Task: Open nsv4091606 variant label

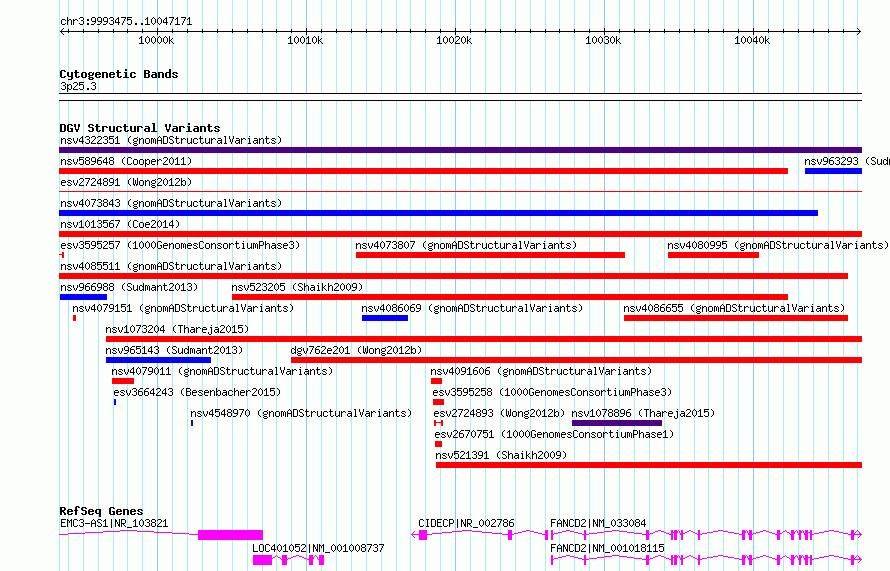Action: (541, 371)
